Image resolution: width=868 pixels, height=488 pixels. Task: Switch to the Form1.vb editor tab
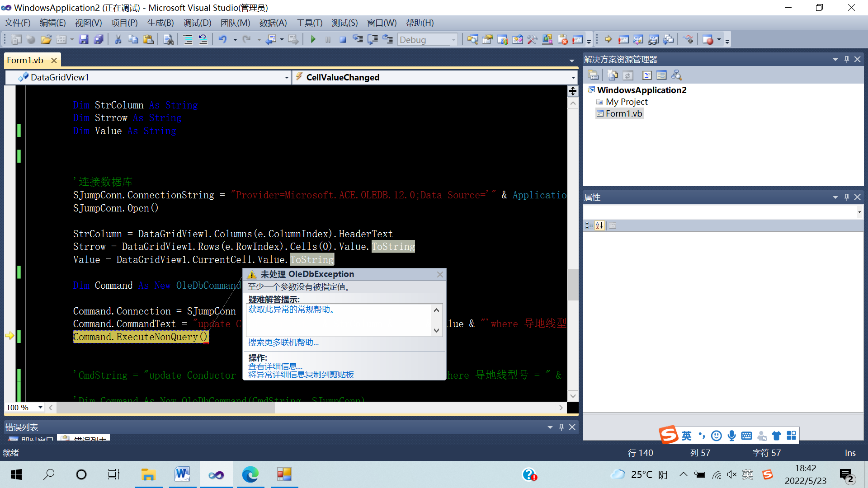tap(25, 60)
